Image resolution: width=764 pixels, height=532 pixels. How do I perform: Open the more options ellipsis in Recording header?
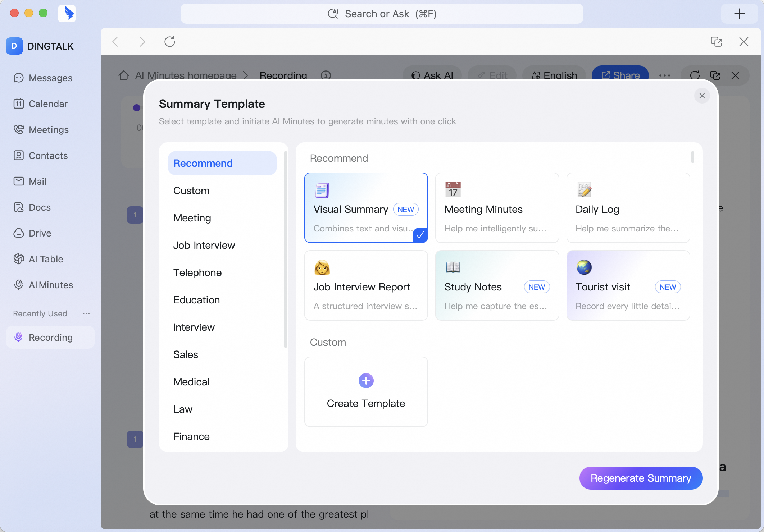(x=665, y=75)
